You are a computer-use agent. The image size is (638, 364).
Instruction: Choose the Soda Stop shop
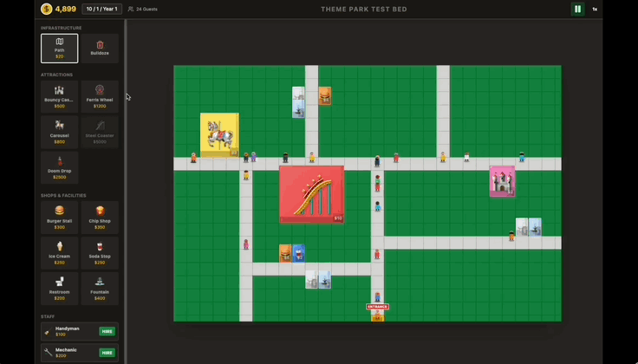tap(100, 252)
